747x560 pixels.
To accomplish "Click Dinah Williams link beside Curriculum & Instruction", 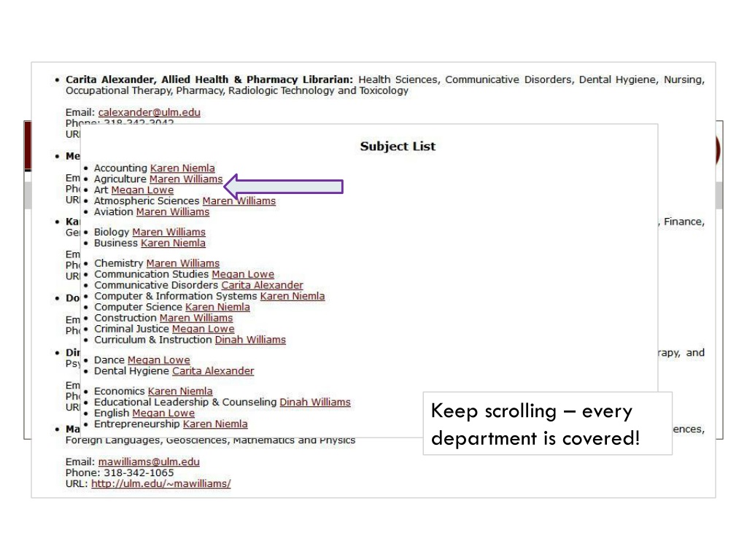I will point(250,340).
